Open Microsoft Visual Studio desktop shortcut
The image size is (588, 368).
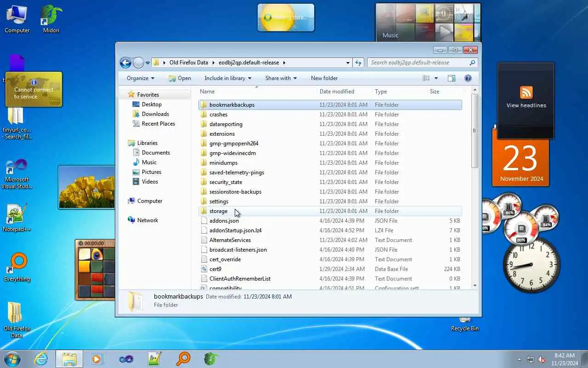coord(17,173)
